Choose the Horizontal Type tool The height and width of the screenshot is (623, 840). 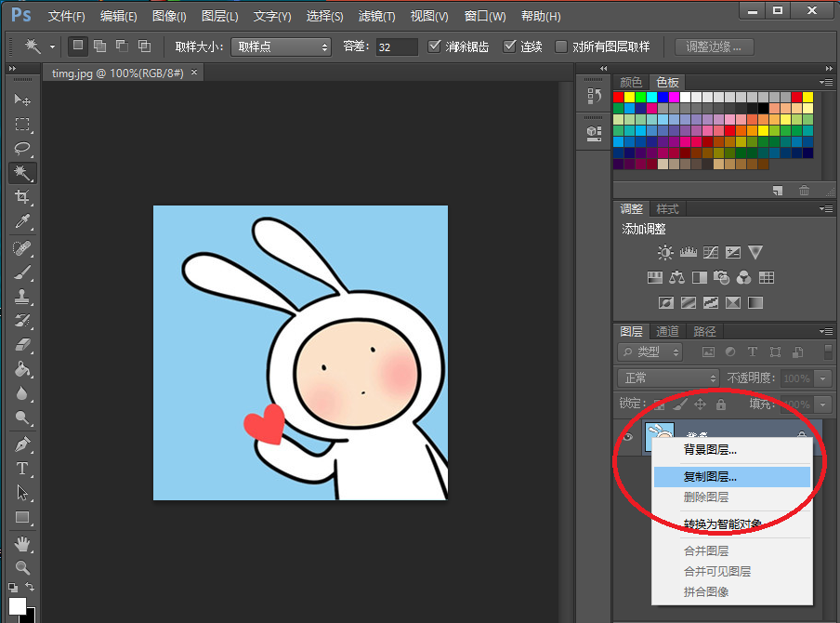[x=22, y=468]
